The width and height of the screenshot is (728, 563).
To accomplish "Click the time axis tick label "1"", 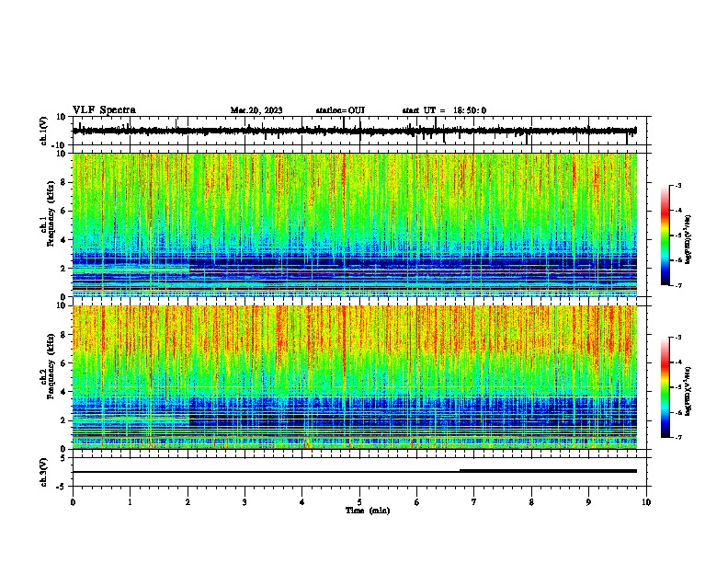I will (130, 502).
